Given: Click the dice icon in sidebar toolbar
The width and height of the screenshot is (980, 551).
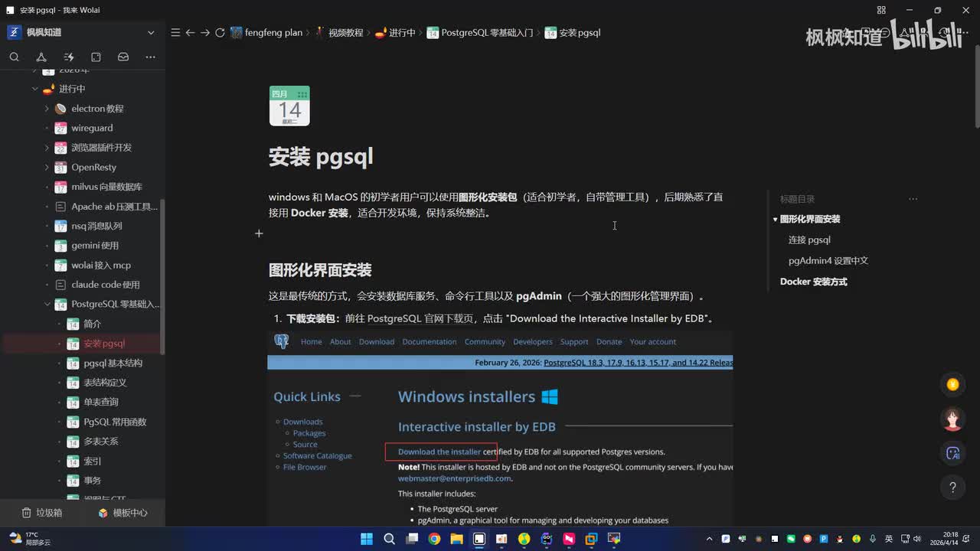Looking at the screenshot, I should 96,57.
